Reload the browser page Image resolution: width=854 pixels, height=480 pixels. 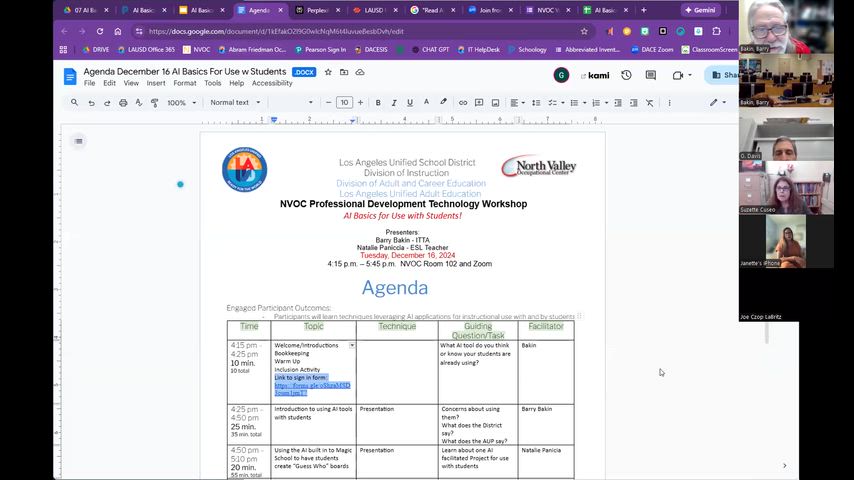(x=100, y=32)
